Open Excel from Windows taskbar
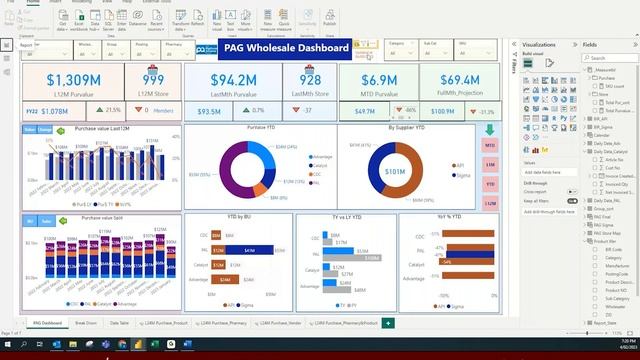The image size is (640, 360). (155, 344)
